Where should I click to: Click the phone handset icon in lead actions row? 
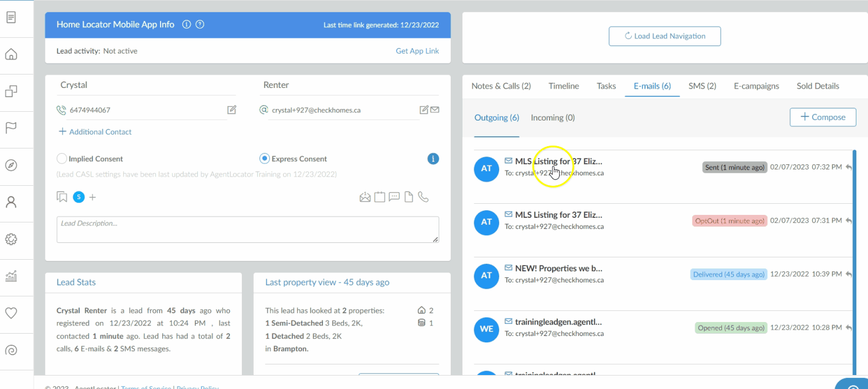423,197
